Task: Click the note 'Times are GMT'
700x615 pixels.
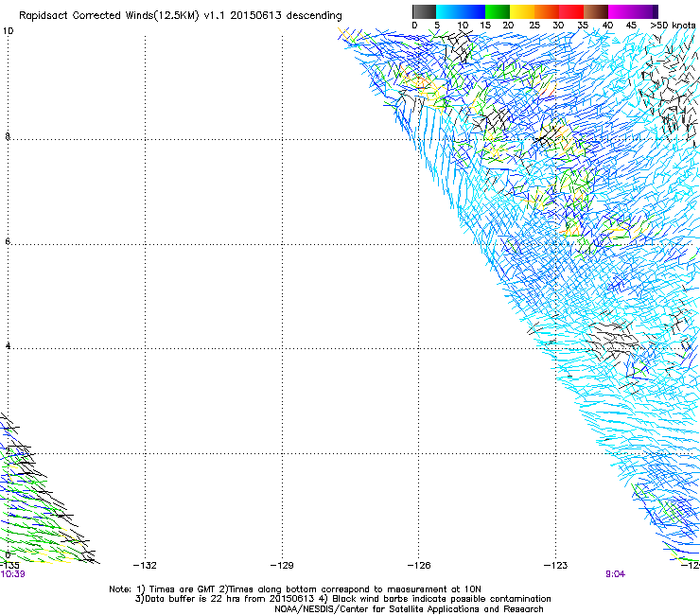Action: (183, 589)
